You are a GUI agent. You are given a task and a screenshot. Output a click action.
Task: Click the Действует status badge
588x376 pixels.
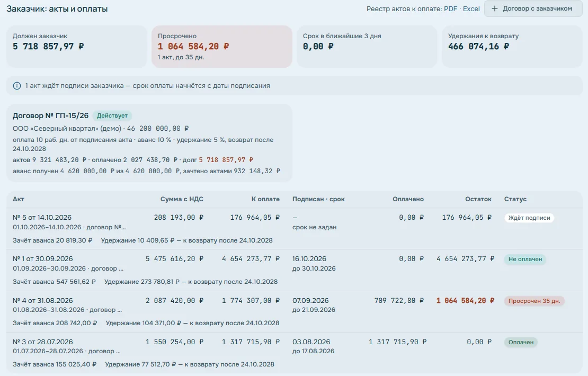coord(112,115)
